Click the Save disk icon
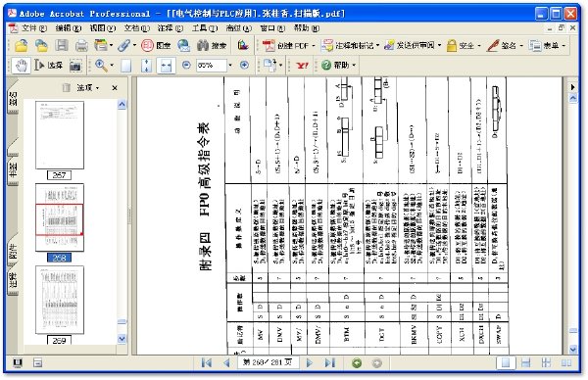The image size is (588, 380). coord(62,45)
